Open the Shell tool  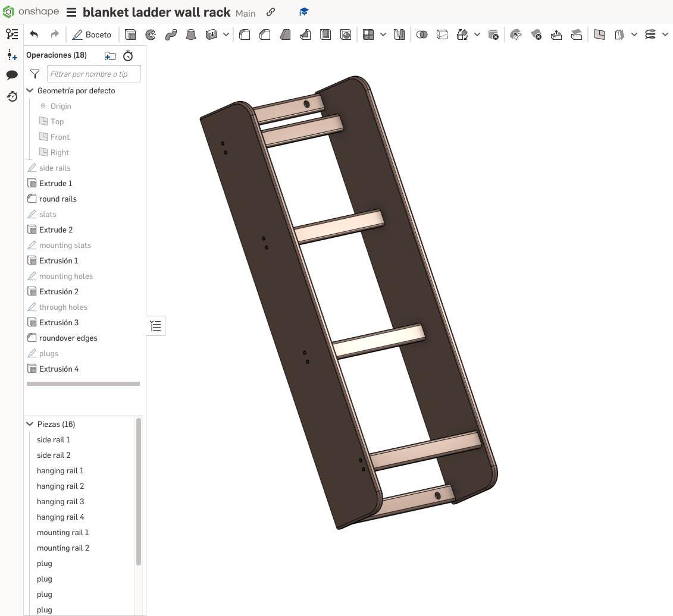click(325, 34)
